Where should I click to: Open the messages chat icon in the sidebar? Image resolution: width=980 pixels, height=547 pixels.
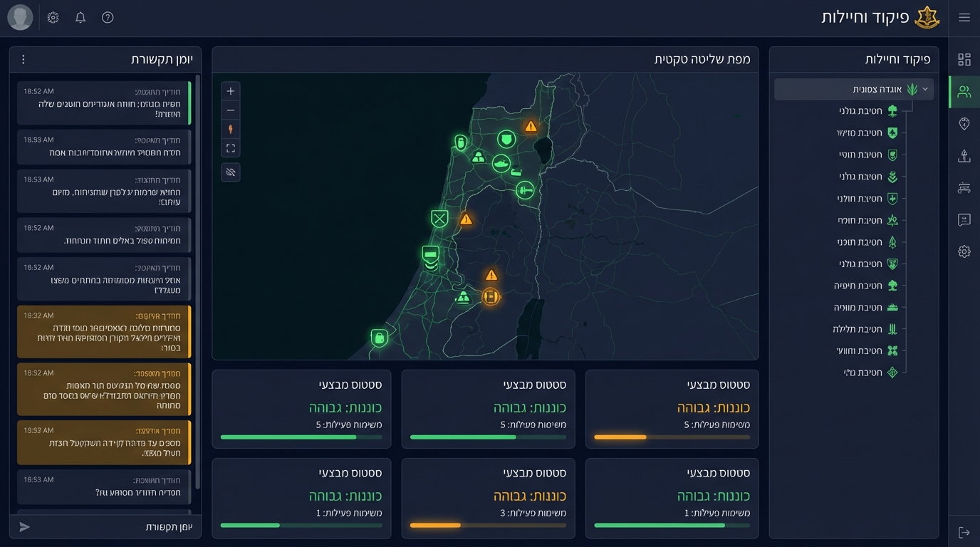(x=964, y=220)
